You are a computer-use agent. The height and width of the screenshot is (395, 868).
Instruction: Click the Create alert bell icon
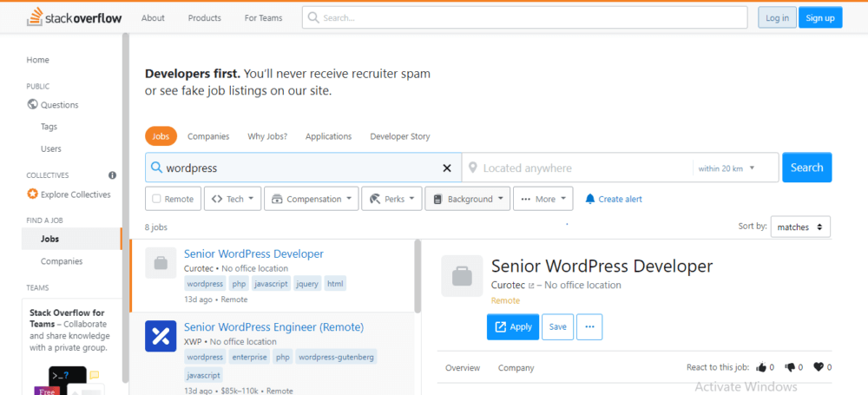tap(590, 198)
